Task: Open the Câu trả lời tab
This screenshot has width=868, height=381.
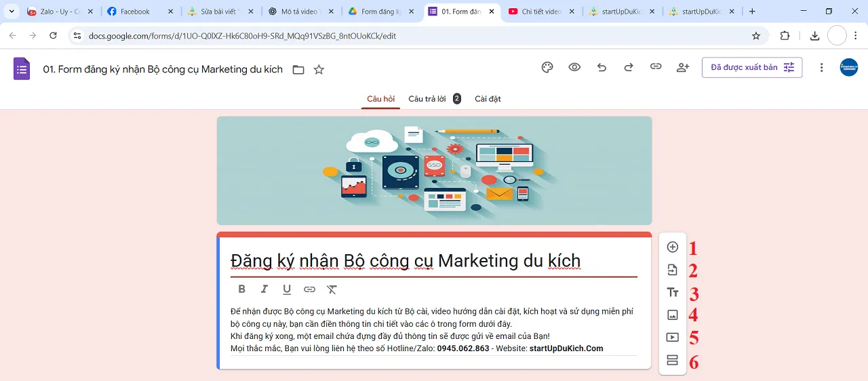Action: [x=434, y=99]
